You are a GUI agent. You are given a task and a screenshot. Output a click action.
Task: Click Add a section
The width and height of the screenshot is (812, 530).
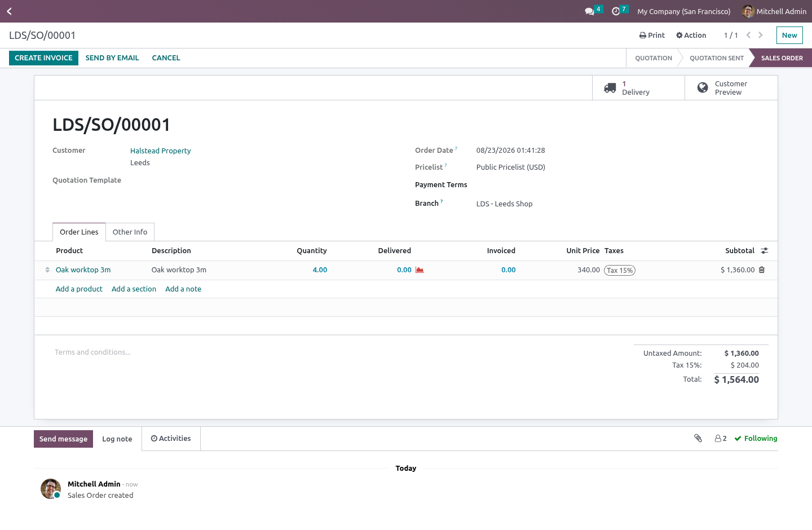click(134, 289)
